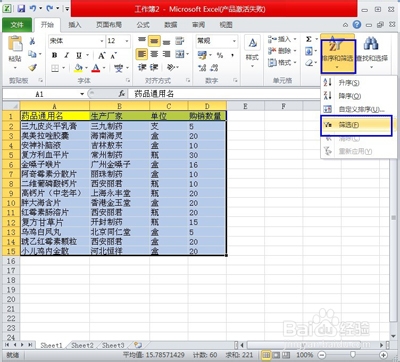
Task: Click Merge and Center icon
Action: [x=180, y=54]
